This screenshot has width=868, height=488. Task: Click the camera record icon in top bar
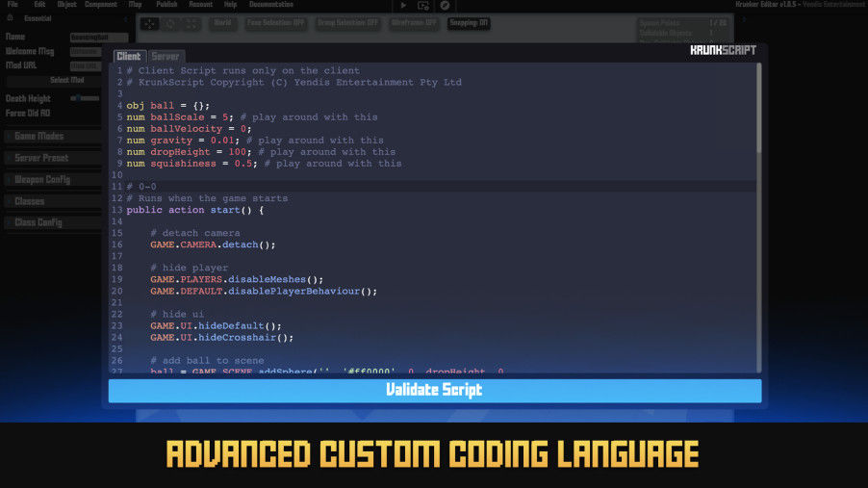(422, 5)
